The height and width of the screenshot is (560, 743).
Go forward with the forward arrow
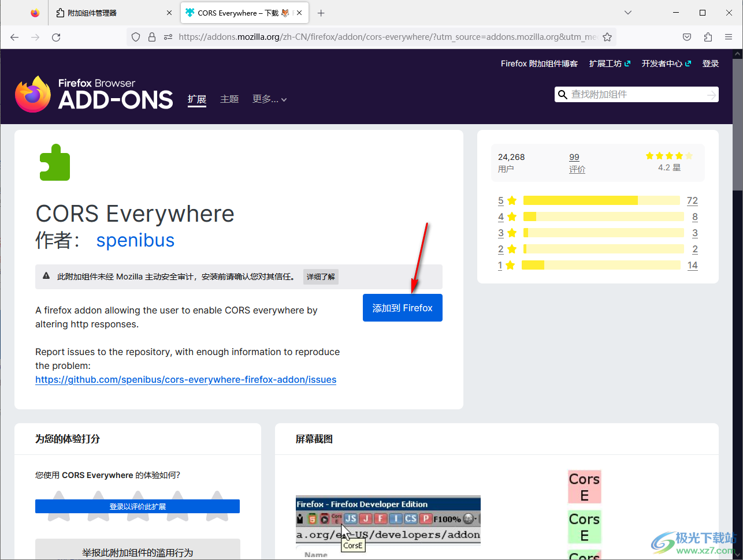click(x=35, y=37)
